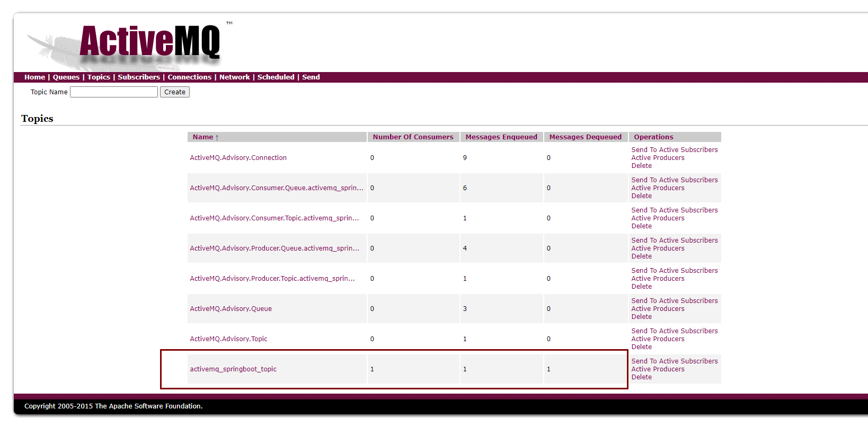Screen dimensions: 868x445
Task: Open ActiveMQ.Advisory.Topic topic
Action: [x=228, y=339]
